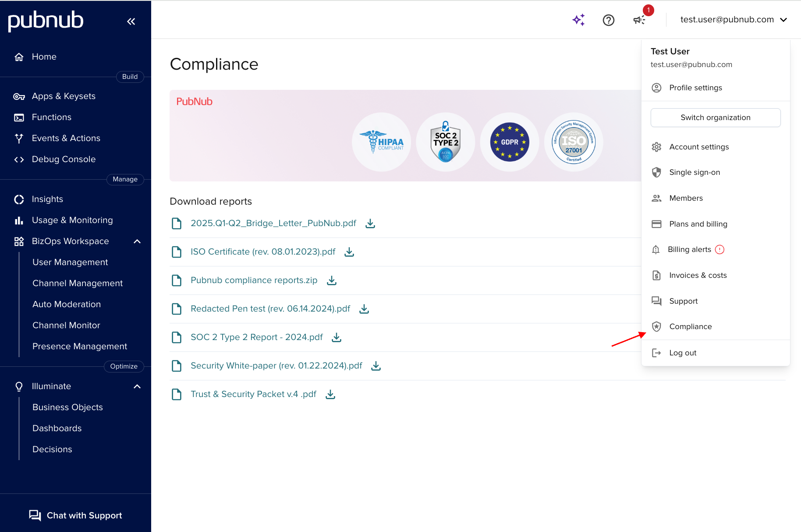Collapse the sidebar with the double-chevron
The image size is (801, 532).
pos(131,21)
